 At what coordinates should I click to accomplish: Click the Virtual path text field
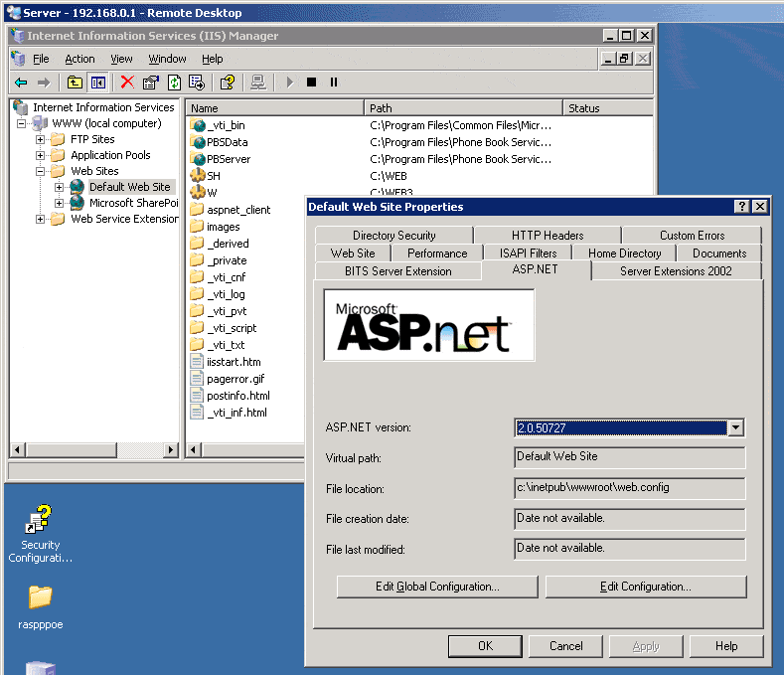coord(630,457)
